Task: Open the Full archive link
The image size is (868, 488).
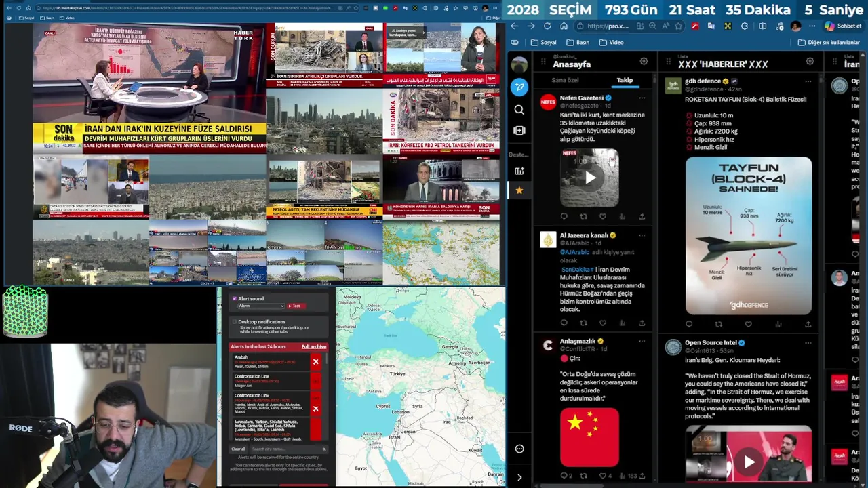Action: [313, 347]
